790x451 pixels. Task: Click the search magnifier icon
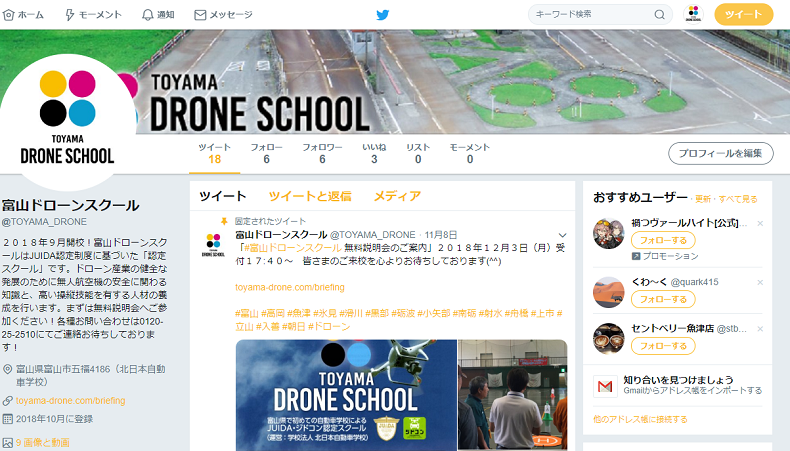click(x=660, y=15)
